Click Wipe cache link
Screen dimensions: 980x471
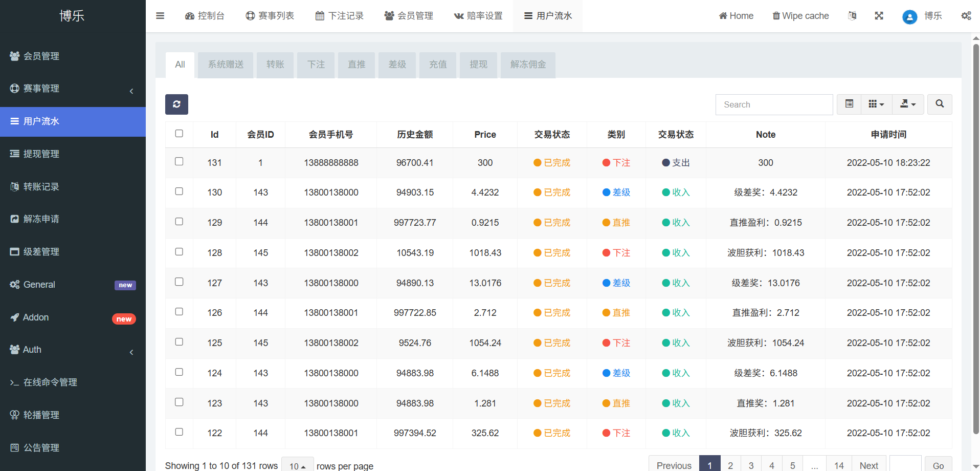click(x=800, y=16)
